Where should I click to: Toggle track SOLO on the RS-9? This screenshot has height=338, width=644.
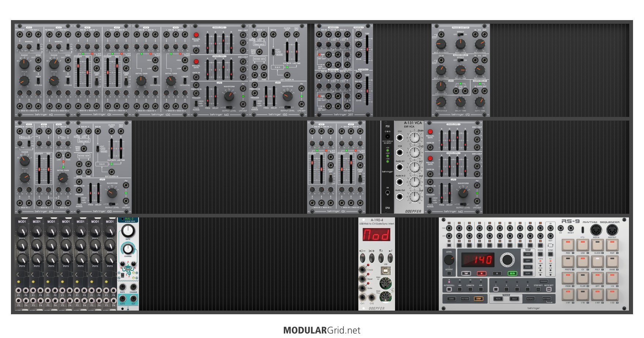[x=514, y=299]
